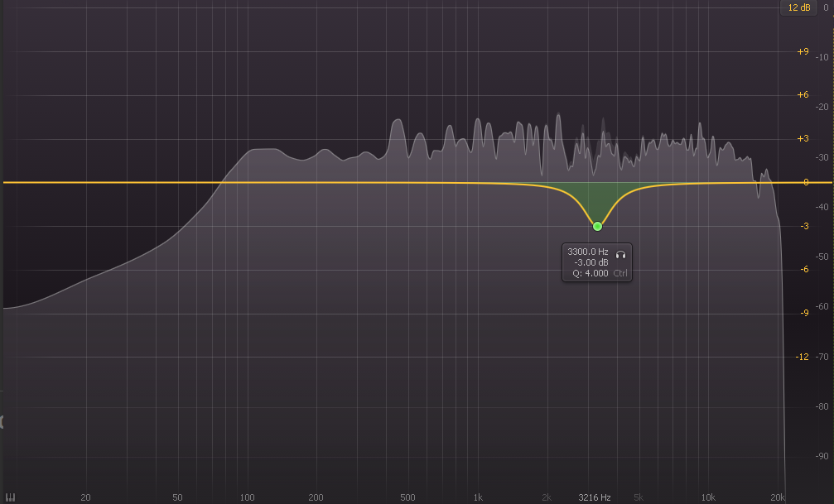
Task: Click the 500 label on frequency axis
Action: tap(407, 497)
